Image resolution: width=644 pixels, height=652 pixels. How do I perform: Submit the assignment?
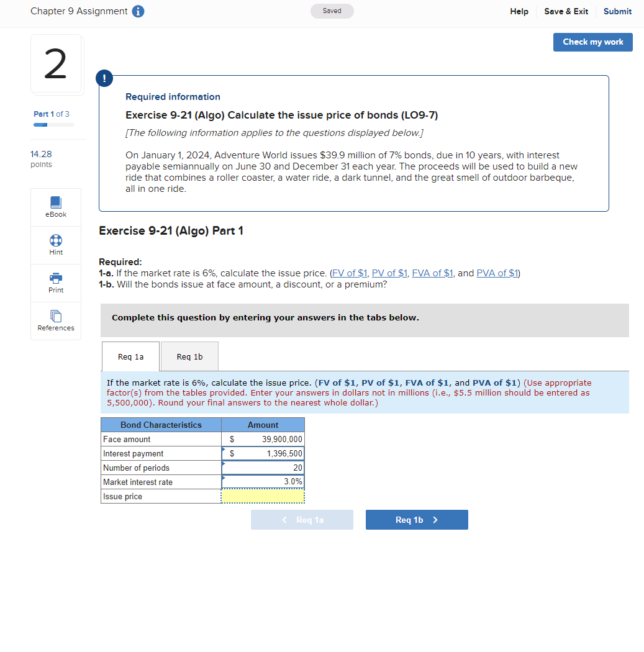(x=617, y=11)
